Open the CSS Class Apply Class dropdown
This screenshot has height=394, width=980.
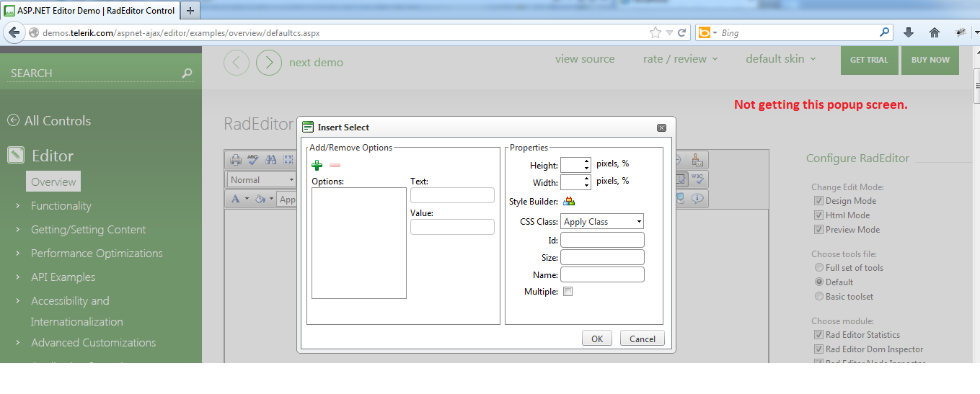[602, 222]
